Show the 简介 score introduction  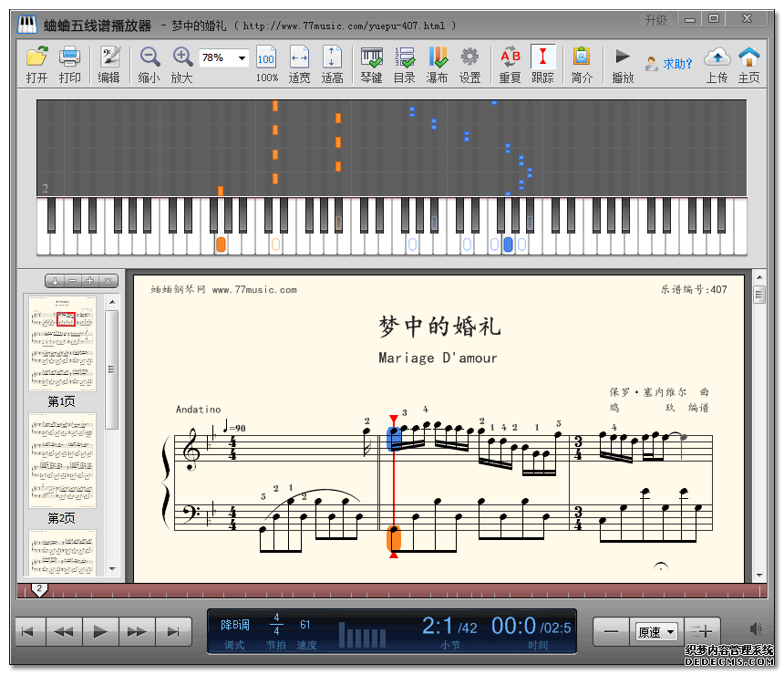click(x=582, y=64)
